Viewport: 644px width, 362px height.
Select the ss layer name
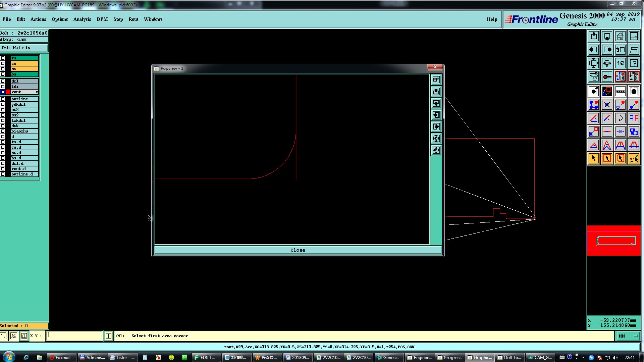click(24, 69)
